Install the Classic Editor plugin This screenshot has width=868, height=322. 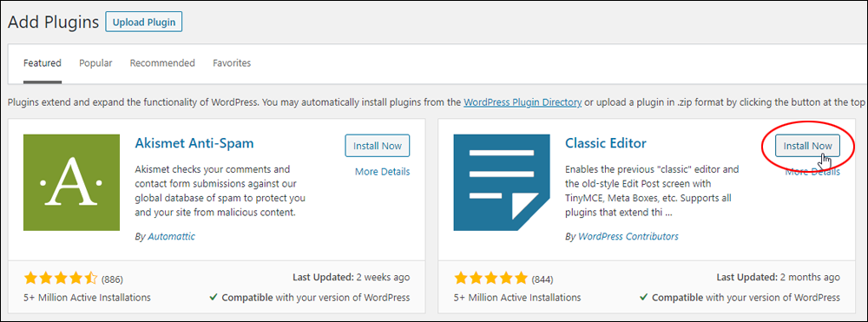pos(807,146)
